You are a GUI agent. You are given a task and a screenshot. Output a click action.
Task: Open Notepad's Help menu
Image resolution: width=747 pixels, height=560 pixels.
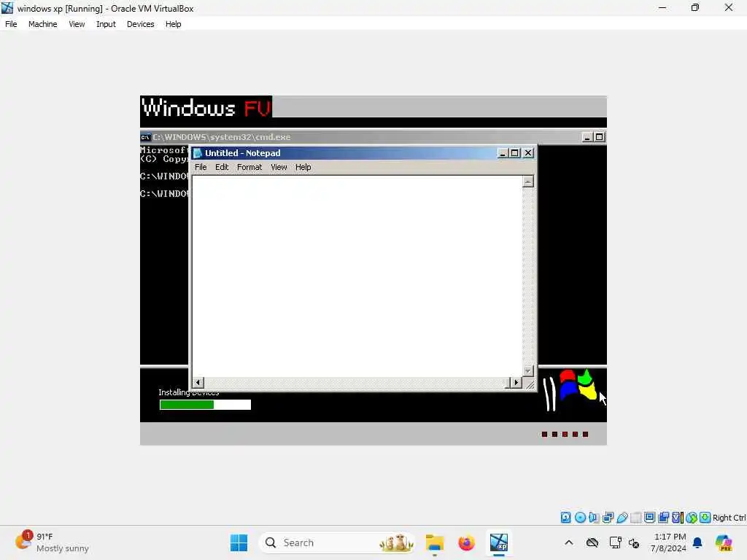[x=303, y=167]
